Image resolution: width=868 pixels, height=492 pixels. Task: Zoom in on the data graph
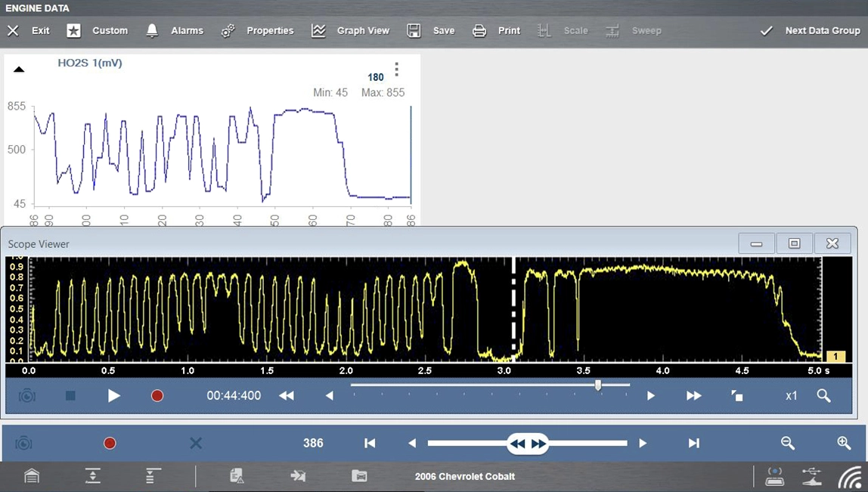[x=844, y=444]
